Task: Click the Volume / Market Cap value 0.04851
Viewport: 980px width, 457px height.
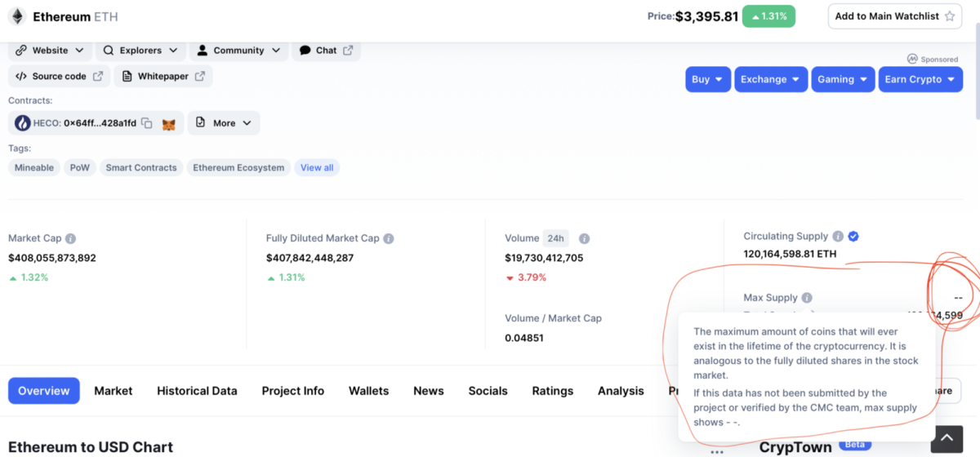Action: coord(524,338)
